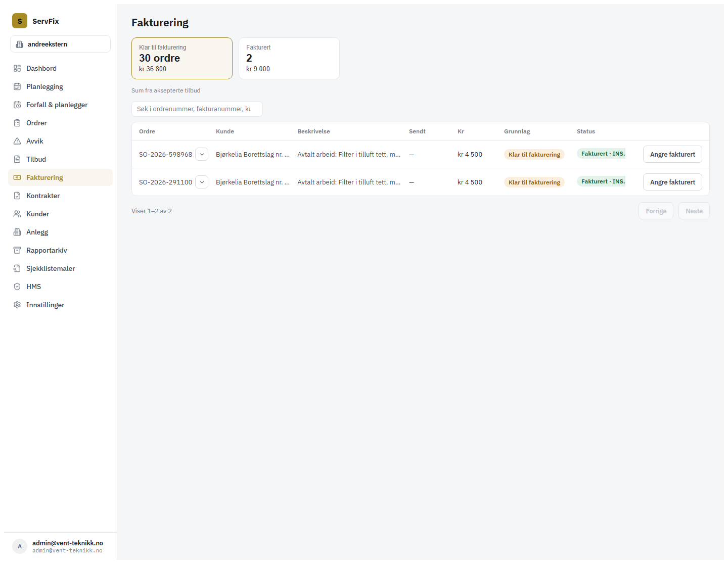728x564 pixels.
Task: Open the andreekstern organization switcher
Action: tap(60, 44)
